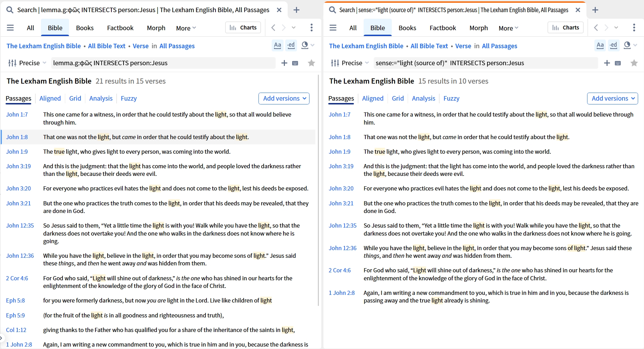The image size is (644, 349).
Task: Expand sidebar arrow at bottom left edge
Action: point(1,337)
